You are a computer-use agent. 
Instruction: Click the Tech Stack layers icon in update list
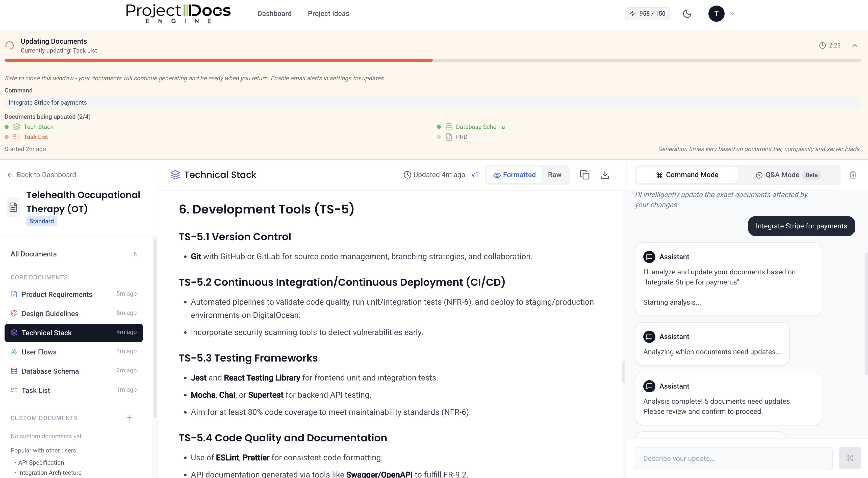pyautogui.click(x=16, y=127)
